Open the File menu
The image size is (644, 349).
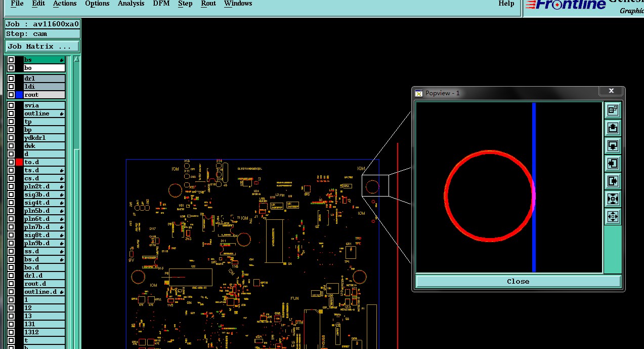click(17, 4)
